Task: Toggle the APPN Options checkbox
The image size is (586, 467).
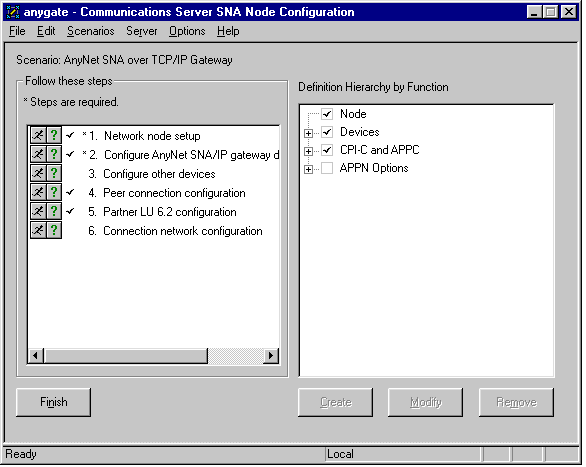Action: pos(327,168)
